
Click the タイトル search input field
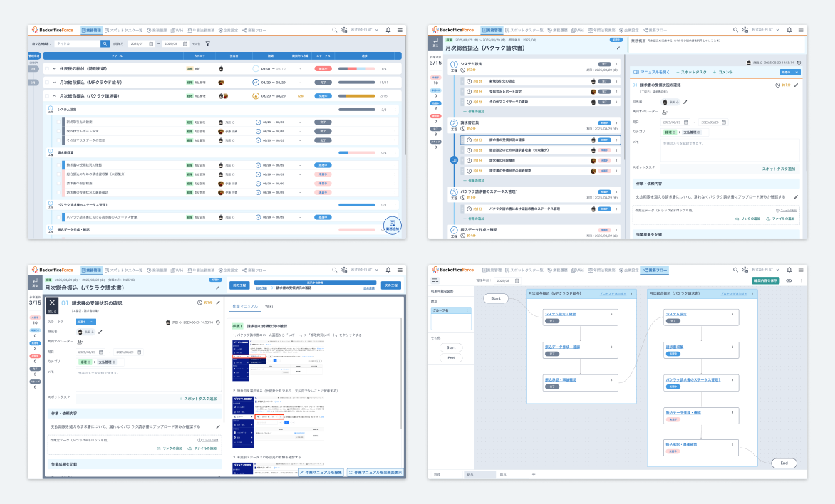click(77, 43)
